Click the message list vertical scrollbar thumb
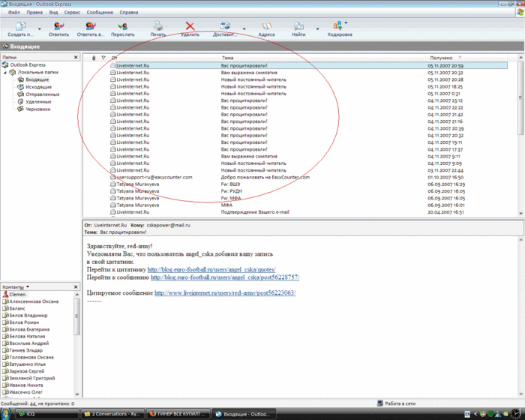The image size is (525, 420). coord(520,97)
